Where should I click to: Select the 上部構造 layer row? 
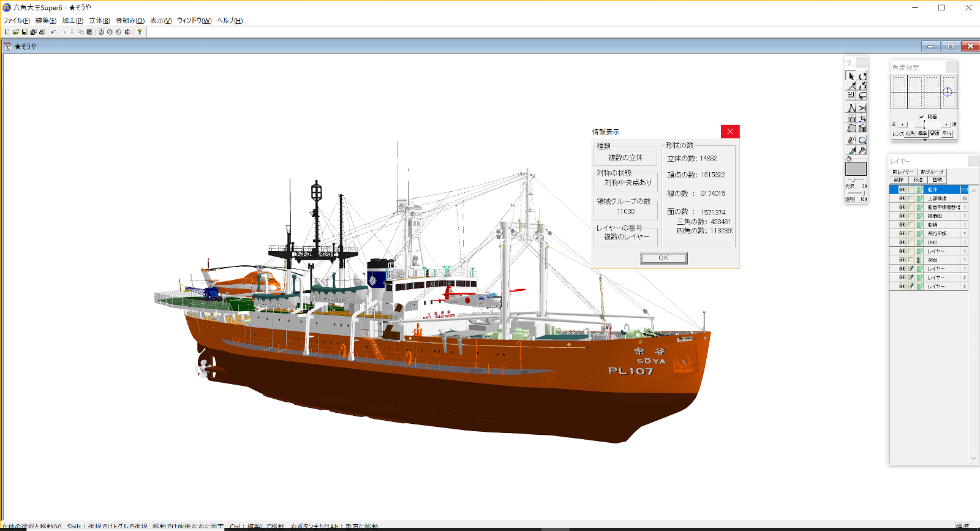pos(929,198)
